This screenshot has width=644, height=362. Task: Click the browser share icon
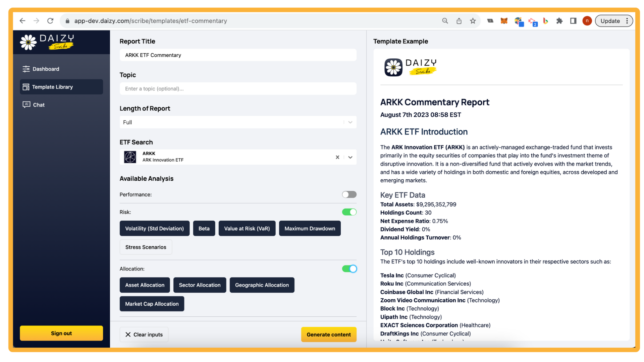coord(459,21)
